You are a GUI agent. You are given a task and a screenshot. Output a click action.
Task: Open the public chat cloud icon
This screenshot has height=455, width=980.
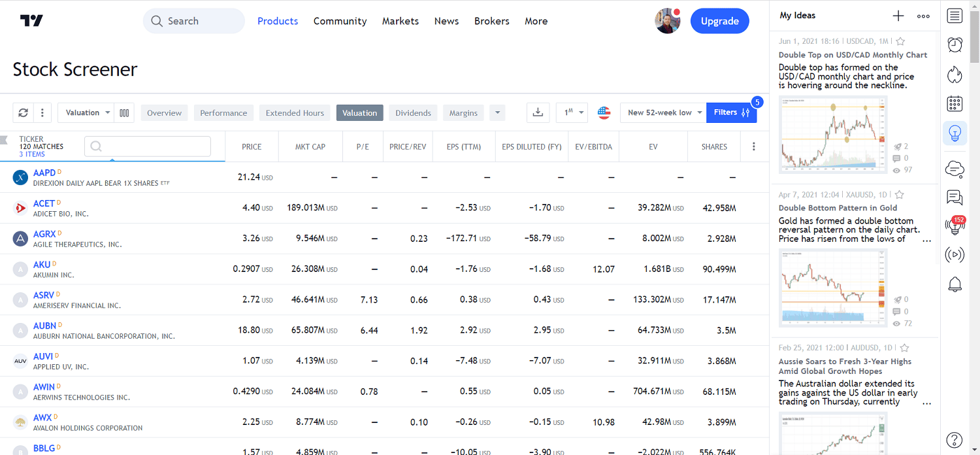[955, 169]
